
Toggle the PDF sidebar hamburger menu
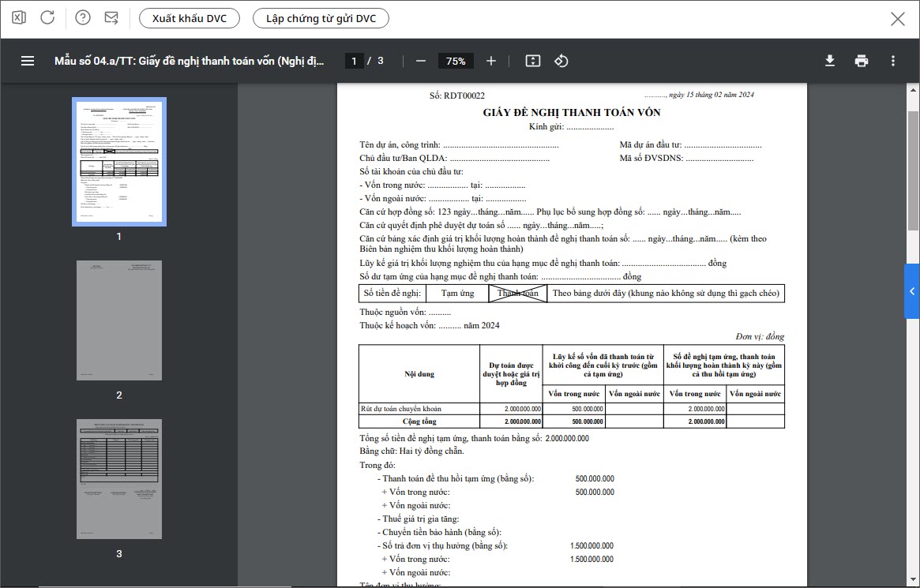[28, 61]
